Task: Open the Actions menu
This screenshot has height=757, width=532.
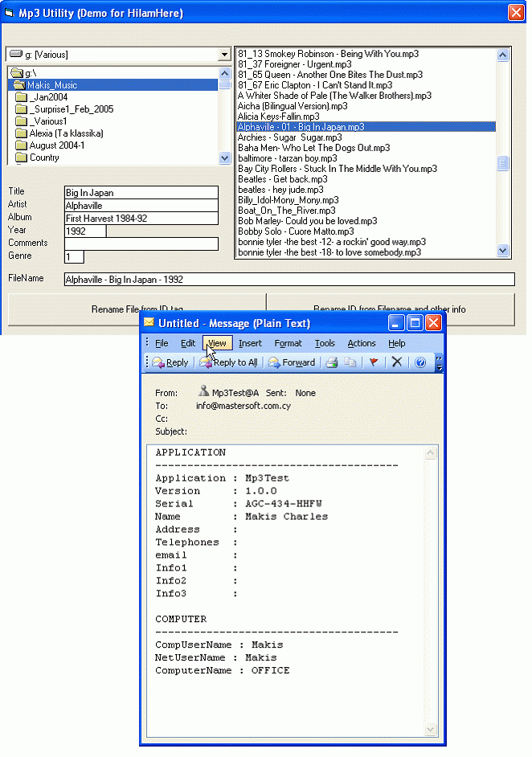Action: pyautogui.click(x=361, y=343)
